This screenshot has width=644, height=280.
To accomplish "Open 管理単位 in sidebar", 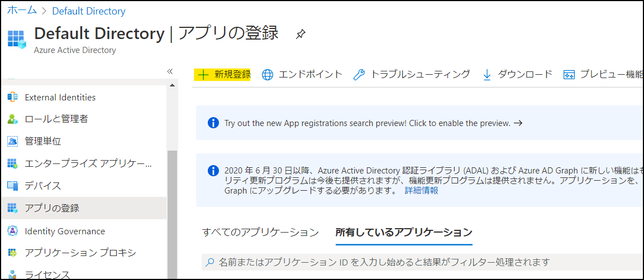I will pyautogui.click(x=83, y=142).
